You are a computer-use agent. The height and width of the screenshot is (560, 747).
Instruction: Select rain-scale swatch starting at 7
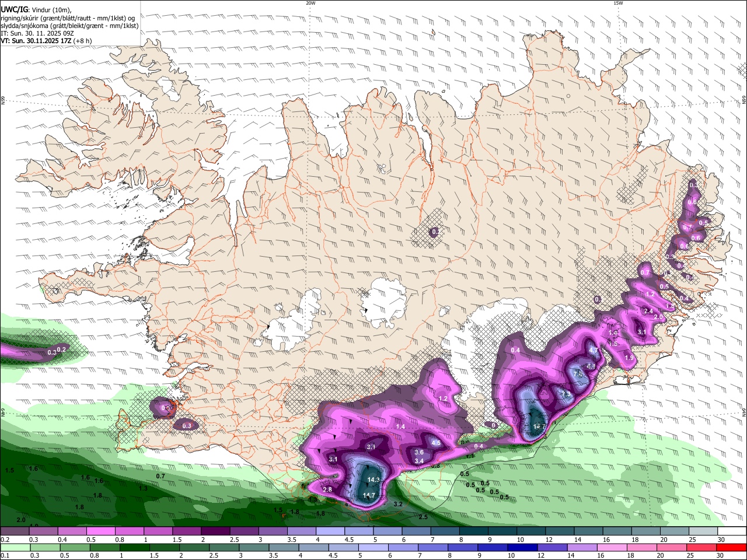point(434,547)
